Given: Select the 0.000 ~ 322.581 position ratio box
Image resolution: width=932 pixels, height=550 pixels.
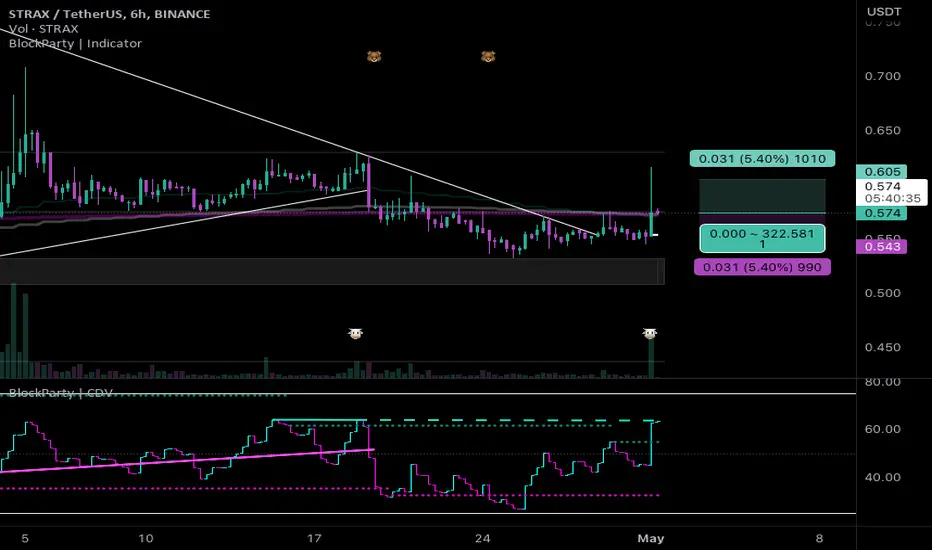Looking at the screenshot, I should click(x=762, y=238).
